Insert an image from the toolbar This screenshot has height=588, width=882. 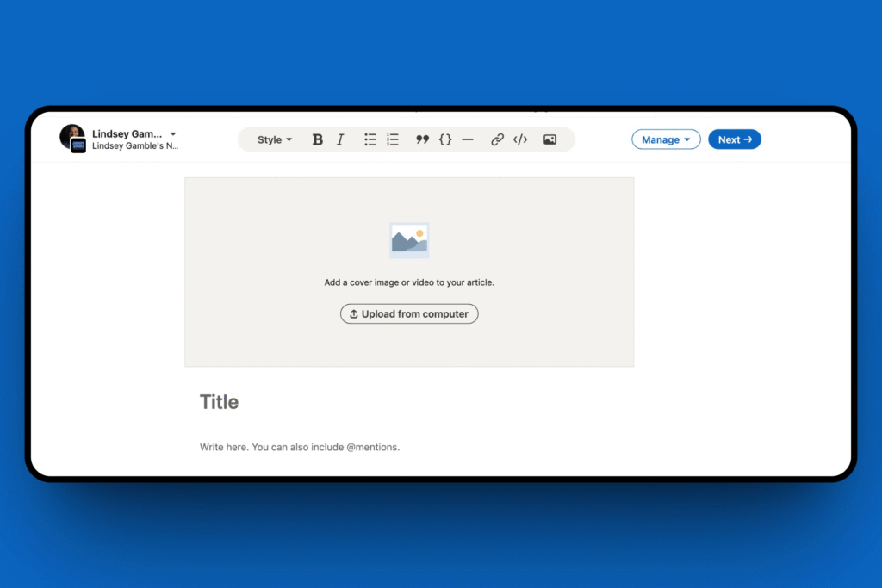point(550,139)
